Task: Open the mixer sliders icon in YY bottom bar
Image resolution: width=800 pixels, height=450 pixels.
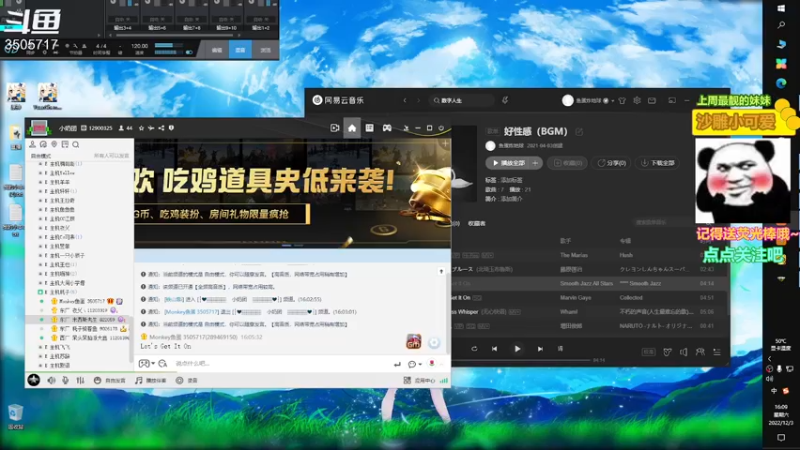Action: (x=80, y=381)
